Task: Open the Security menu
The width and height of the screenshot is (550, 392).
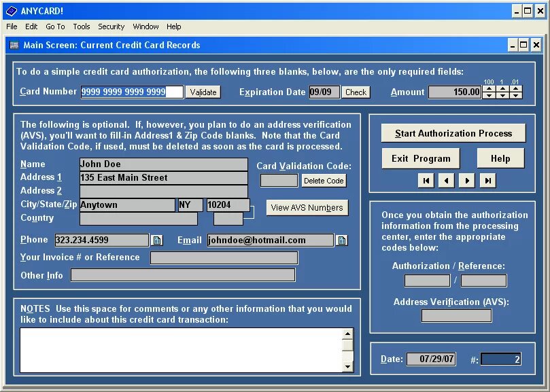Action: pos(111,26)
